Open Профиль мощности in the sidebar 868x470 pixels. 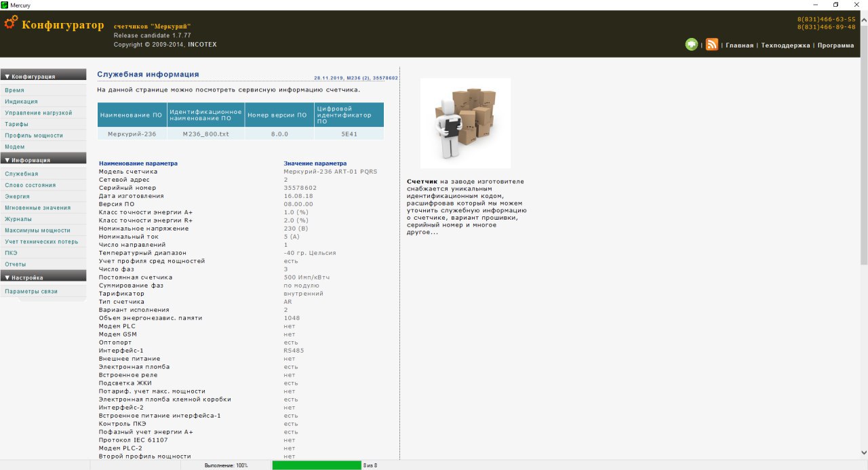coord(34,136)
